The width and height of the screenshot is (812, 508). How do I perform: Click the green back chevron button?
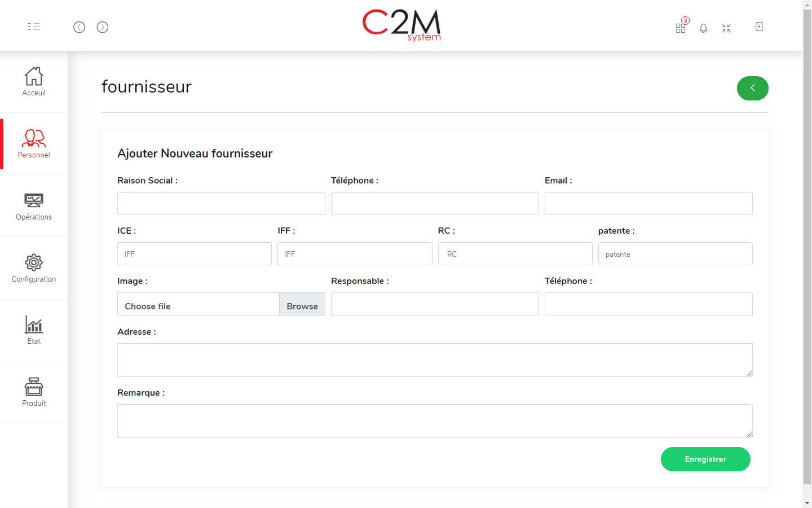pyautogui.click(x=752, y=88)
